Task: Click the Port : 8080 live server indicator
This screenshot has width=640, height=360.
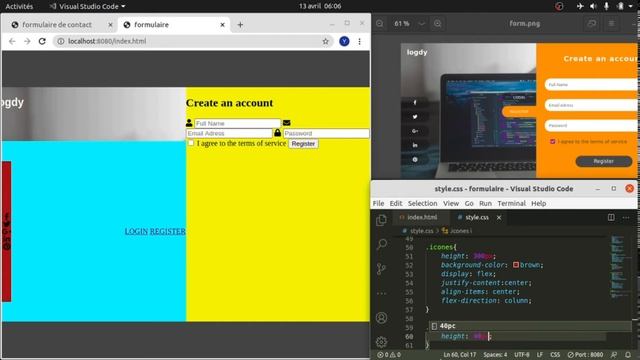Action: (585, 355)
